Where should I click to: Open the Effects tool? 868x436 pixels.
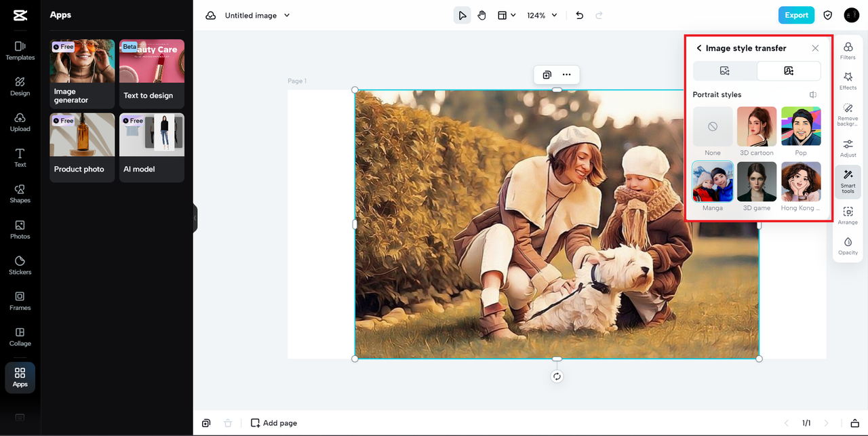coord(848,81)
